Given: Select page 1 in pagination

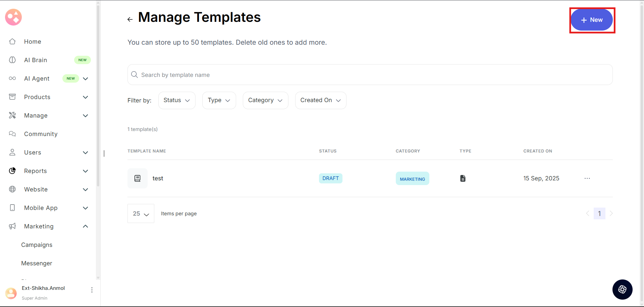Looking at the screenshot, I should [x=599, y=214].
